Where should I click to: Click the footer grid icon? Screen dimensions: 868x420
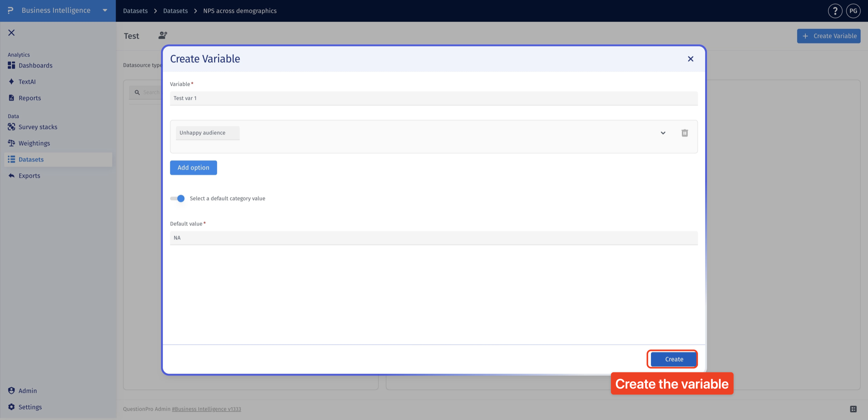[x=853, y=409]
